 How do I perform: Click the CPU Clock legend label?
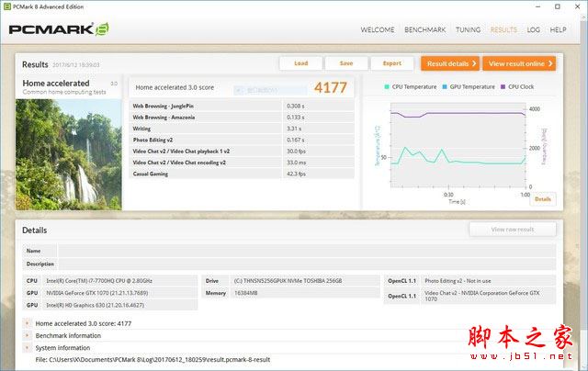(521, 86)
